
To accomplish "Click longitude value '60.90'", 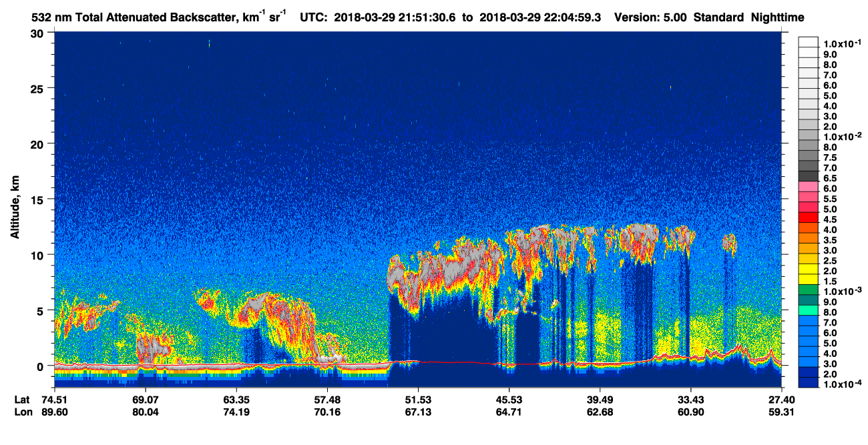I will click(x=690, y=412).
